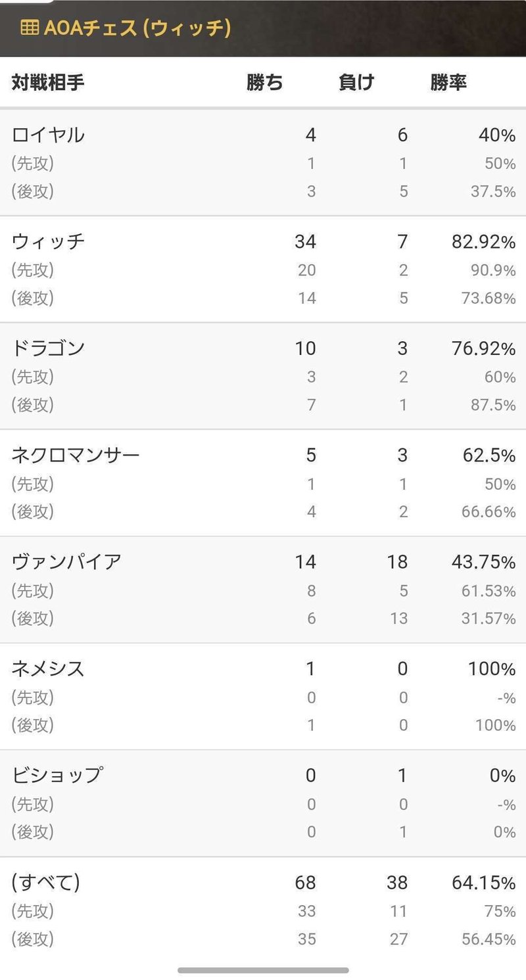
Task: Sort by the 勝ち column header
Action: coord(265,83)
